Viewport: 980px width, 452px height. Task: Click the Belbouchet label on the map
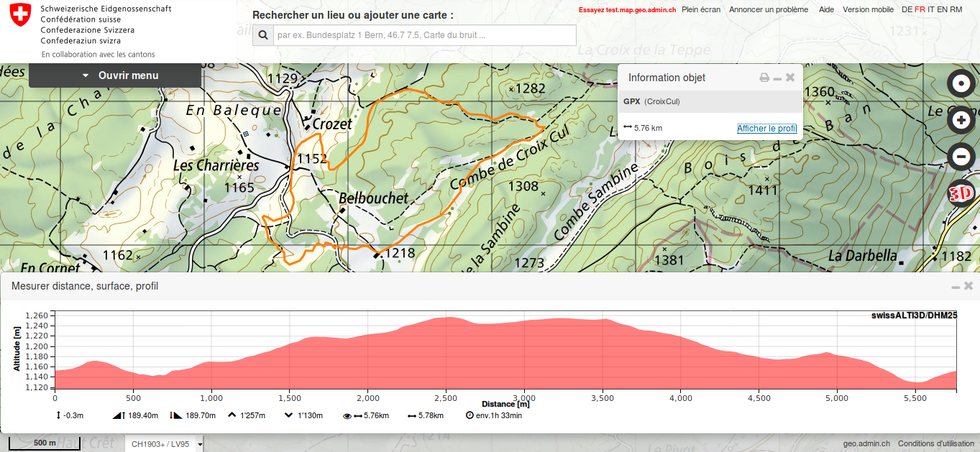click(374, 198)
